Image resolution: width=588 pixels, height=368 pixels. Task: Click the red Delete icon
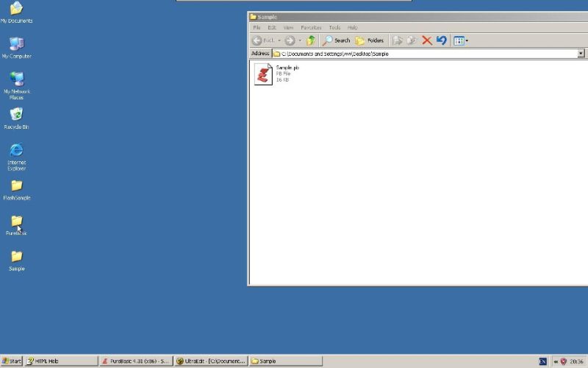[x=427, y=40]
